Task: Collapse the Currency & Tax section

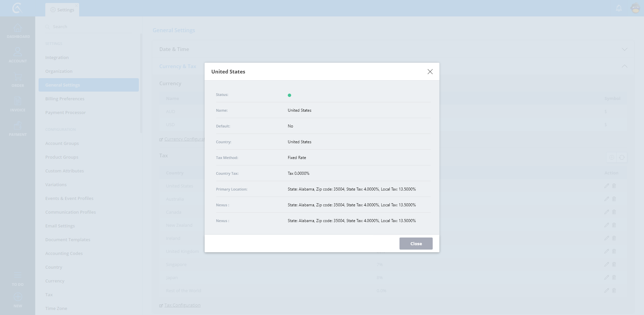Action: point(624,66)
